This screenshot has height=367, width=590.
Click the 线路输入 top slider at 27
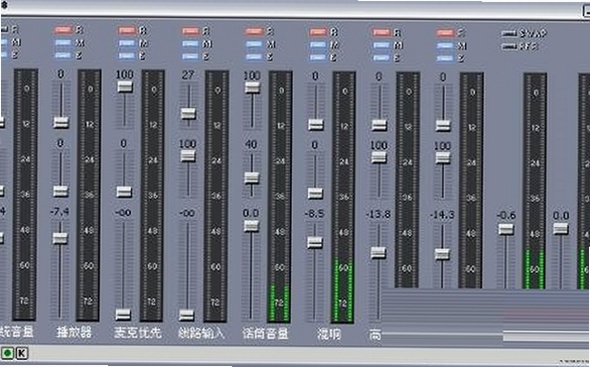click(188, 113)
